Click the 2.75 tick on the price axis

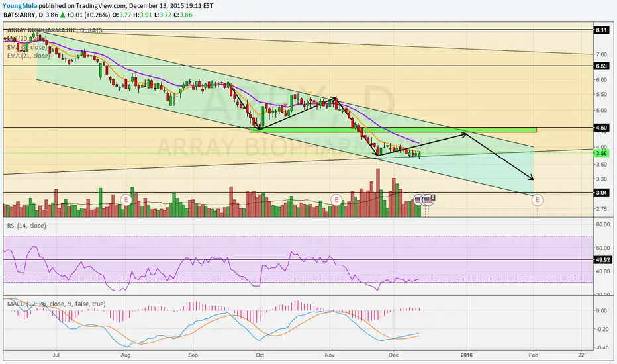(601, 208)
